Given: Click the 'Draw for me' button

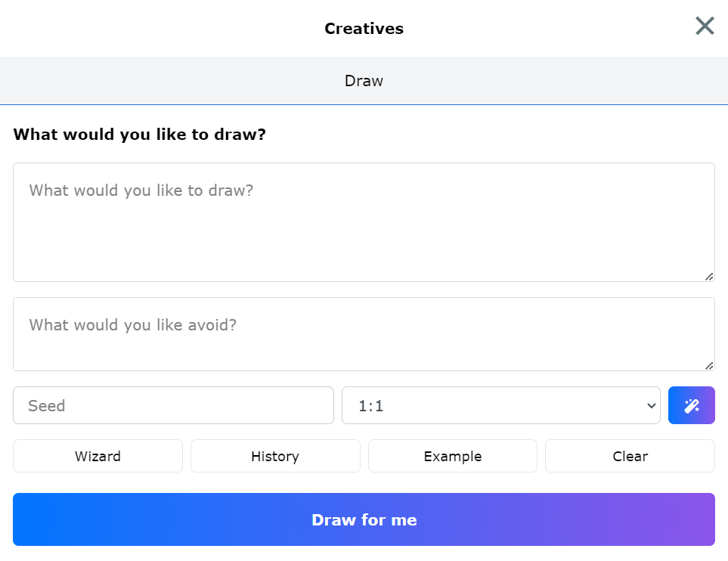Looking at the screenshot, I should pos(364,520).
